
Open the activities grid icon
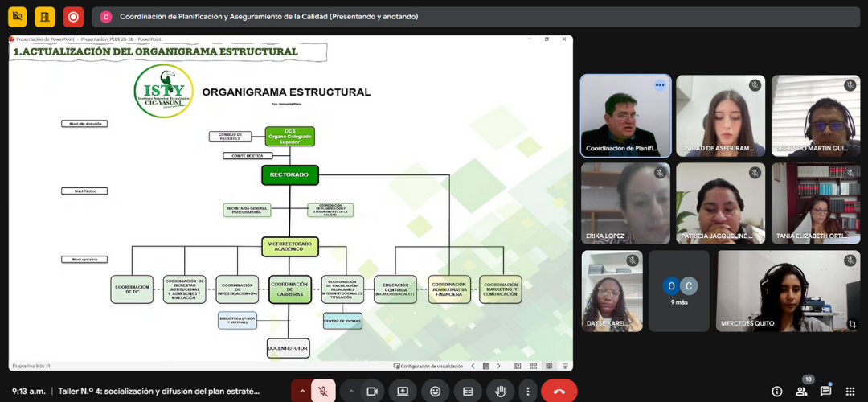850,391
